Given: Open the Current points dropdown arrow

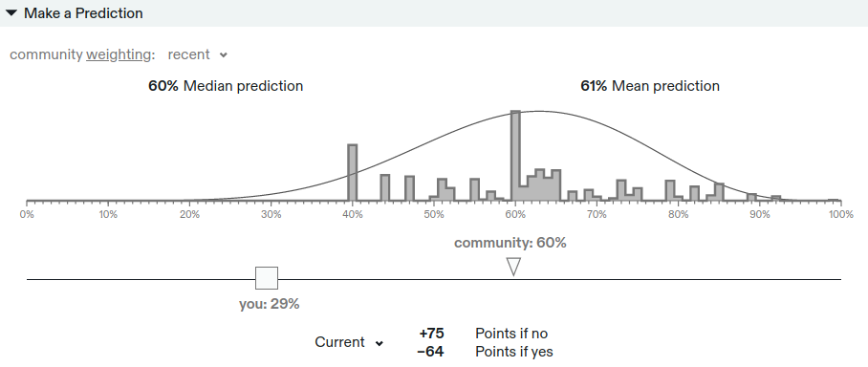Looking at the screenshot, I should 380,343.
